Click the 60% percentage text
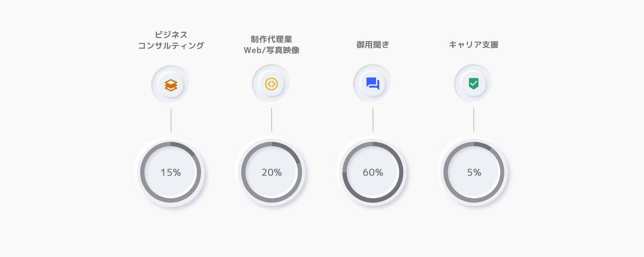Viewport: 644px width, 257px height. [x=373, y=172]
